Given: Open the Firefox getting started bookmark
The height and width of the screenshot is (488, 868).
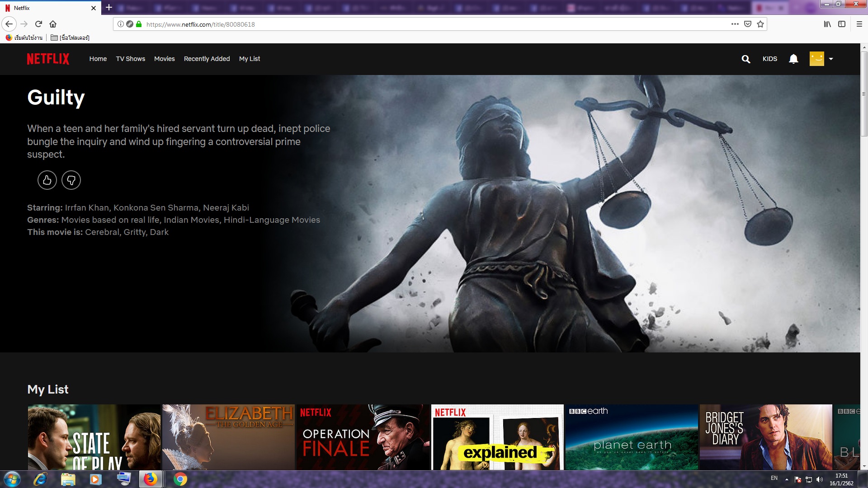Looking at the screenshot, I should [24, 38].
